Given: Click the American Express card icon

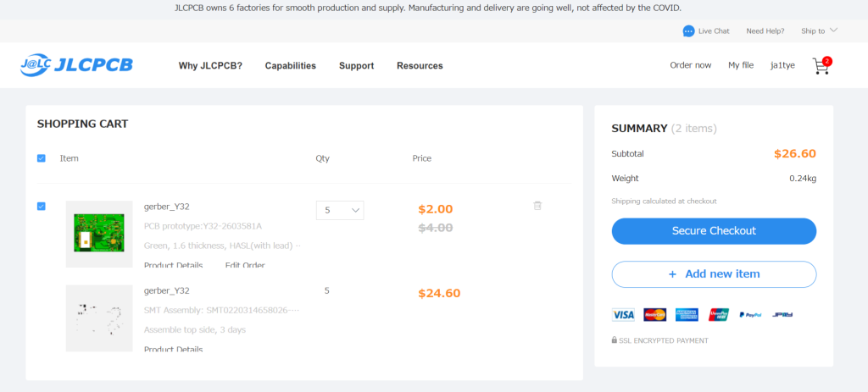Looking at the screenshot, I should point(687,315).
